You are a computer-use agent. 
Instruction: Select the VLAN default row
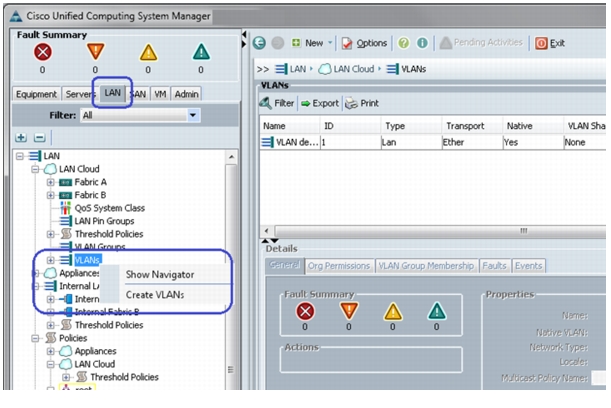point(433,142)
